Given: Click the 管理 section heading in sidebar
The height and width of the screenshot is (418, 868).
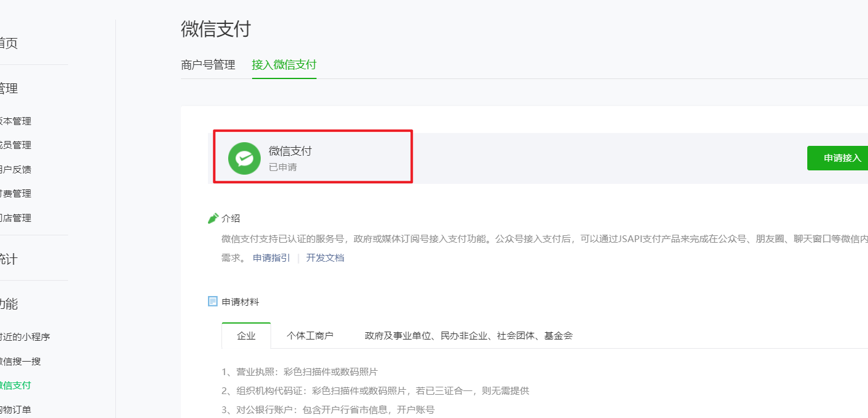Looking at the screenshot, I should pyautogui.click(x=9, y=89).
